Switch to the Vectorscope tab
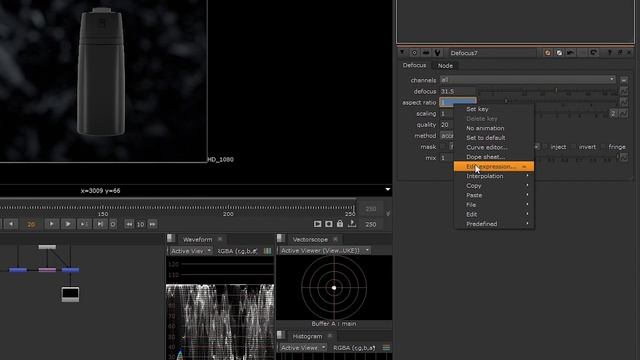The width and height of the screenshot is (640, 360). tap(310, 239)
